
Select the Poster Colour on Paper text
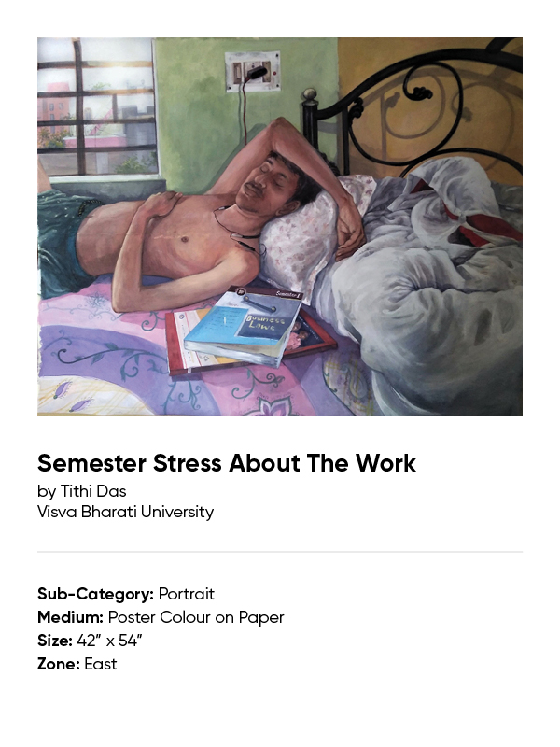pyautogui.click(x=196, y=617)
